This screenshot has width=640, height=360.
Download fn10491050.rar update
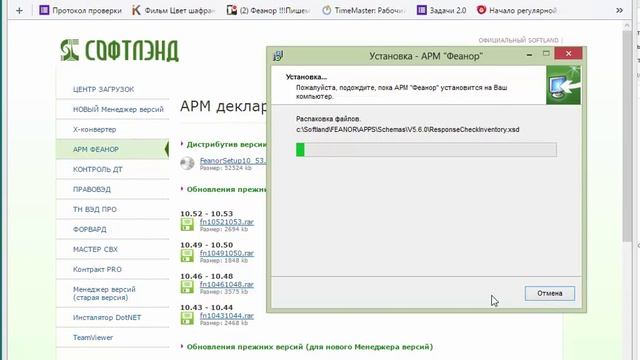click(x=227, y=253)
